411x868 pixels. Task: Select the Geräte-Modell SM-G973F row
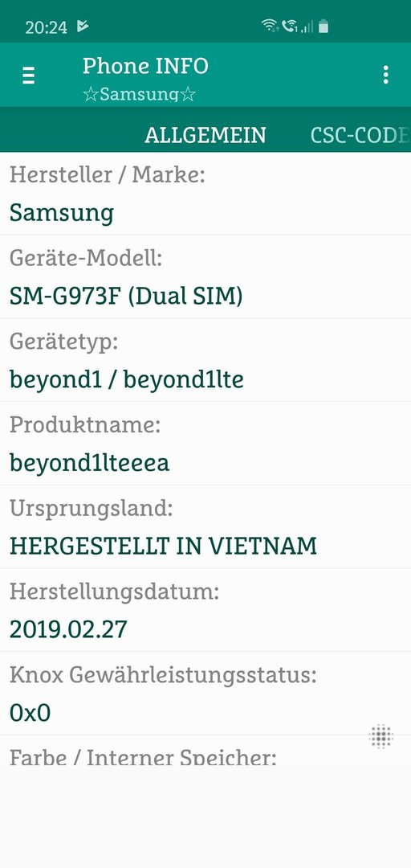(x=205, y=276)
